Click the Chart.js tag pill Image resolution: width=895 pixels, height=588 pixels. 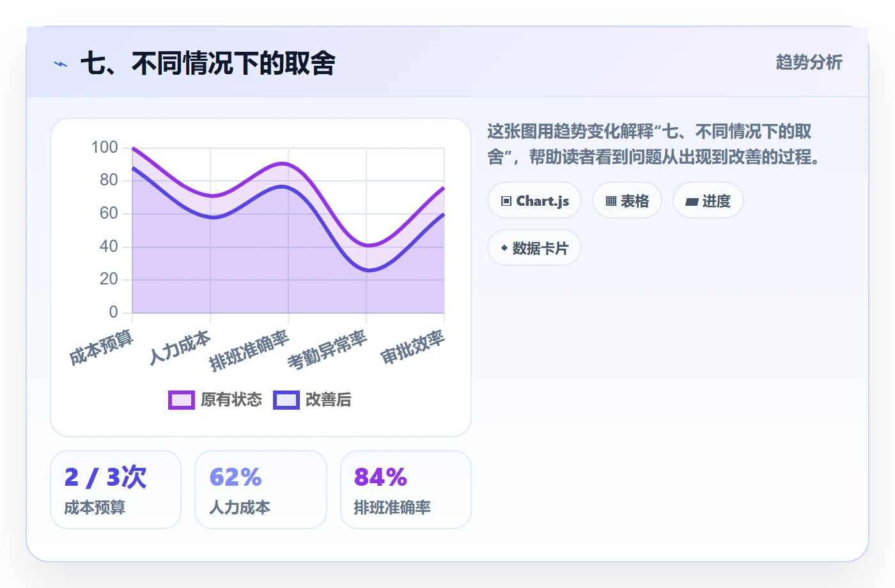tap(534, 201)
